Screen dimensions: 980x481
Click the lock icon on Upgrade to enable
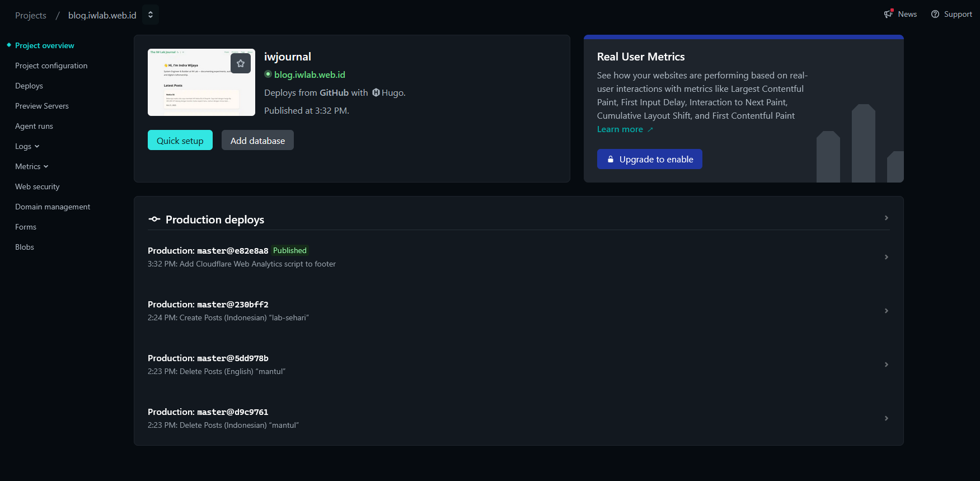click(609, 159)
